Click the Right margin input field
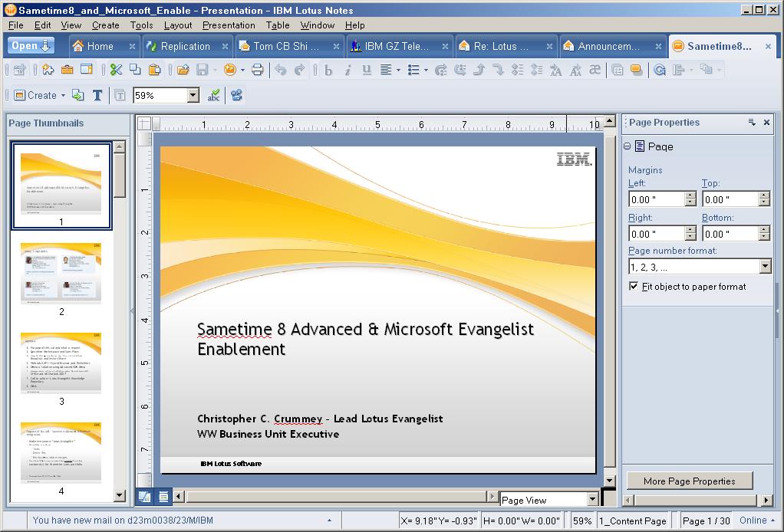This screenshot has width=784, height=532. [x=657, y=234]
